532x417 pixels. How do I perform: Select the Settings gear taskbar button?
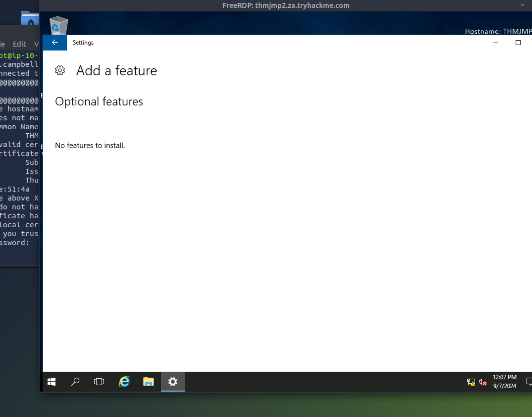point(173,382)
